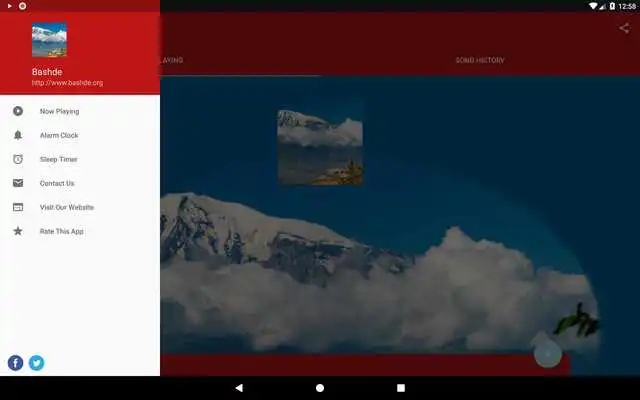The height and width of the screenshot is (400, 640).
Task: Open the Facebook page icon
Action: click(16, 363)
